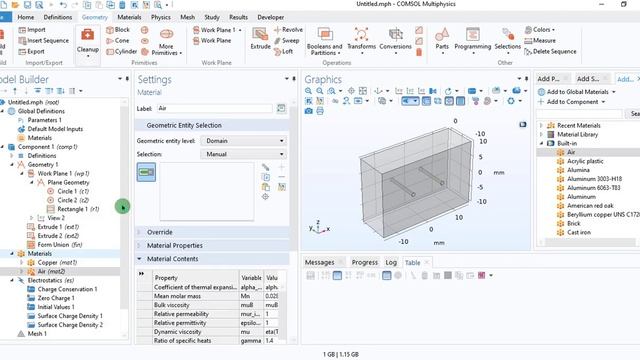Open Booleans and Partitions menu
The width and height of the screenshot is (640, 360).
coord(324,42)
